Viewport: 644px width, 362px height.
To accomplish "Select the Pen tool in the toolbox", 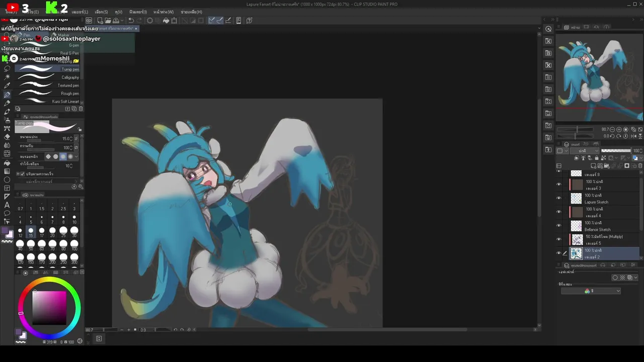I will (x=7, y=94).
